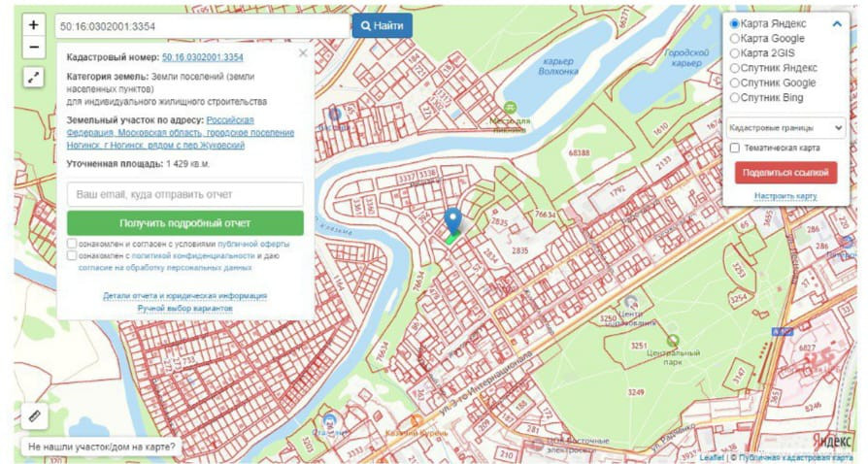The image size is (868, 464).
Task: Click parcel labeled 3249 in park
Action: pyautogui.click(x=636, y=392)
